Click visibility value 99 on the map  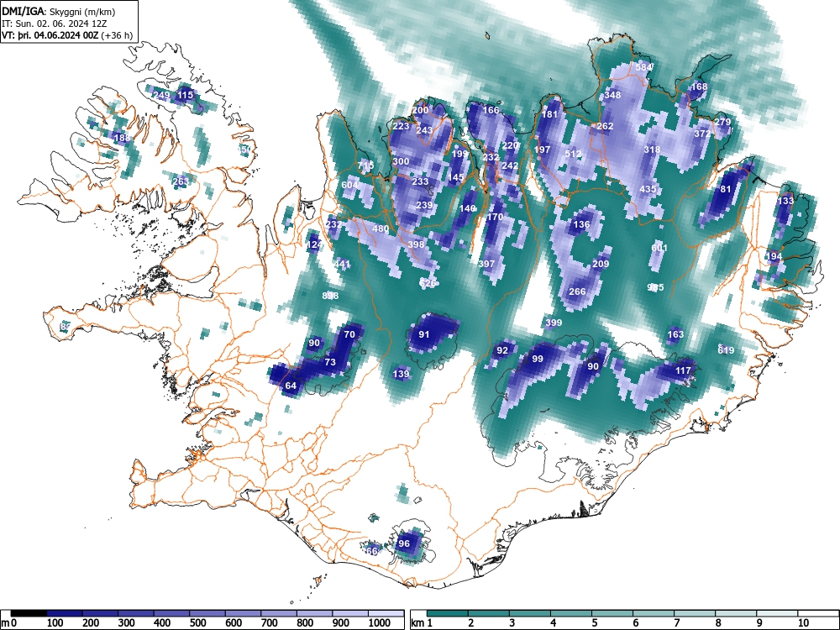point(538,359)
